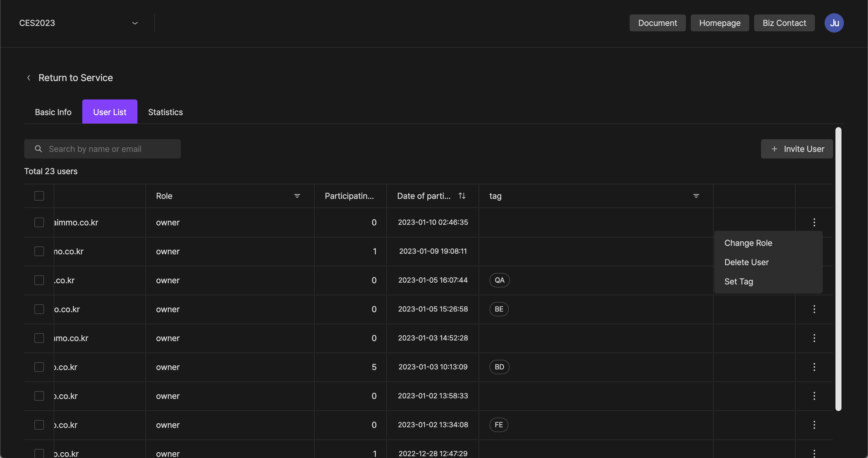The image size is (868, 458).
Task: Click the vertical scrollbar thumb
Action: 838,269
